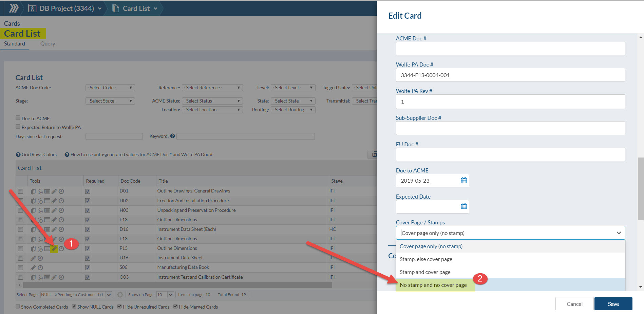Choose 'Cover page only (no stamp)' option
This screenshot has width=644, height=314.
pos(510,246)
